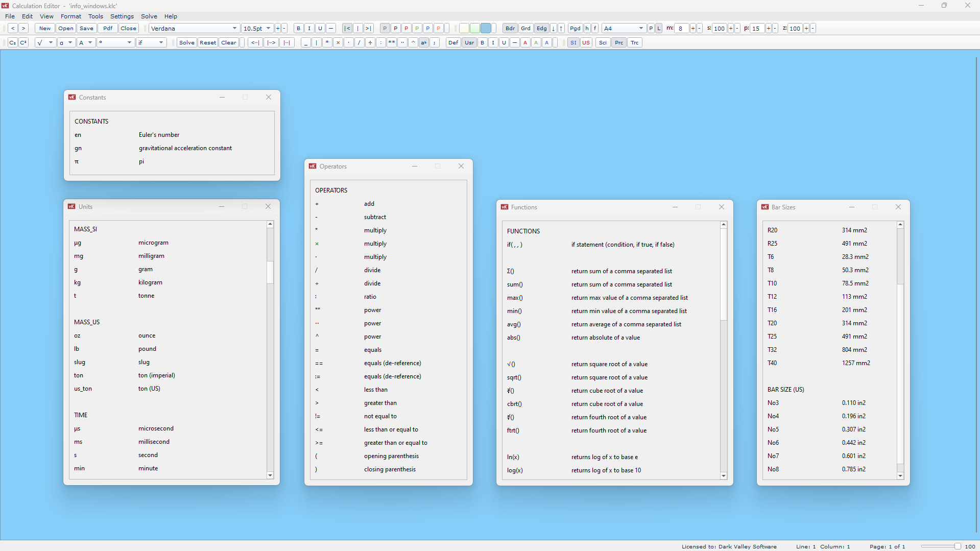The width and height of the screenshot is (980, 551).
Task: Pick the blue page background swatch
Action: (486, 29)
